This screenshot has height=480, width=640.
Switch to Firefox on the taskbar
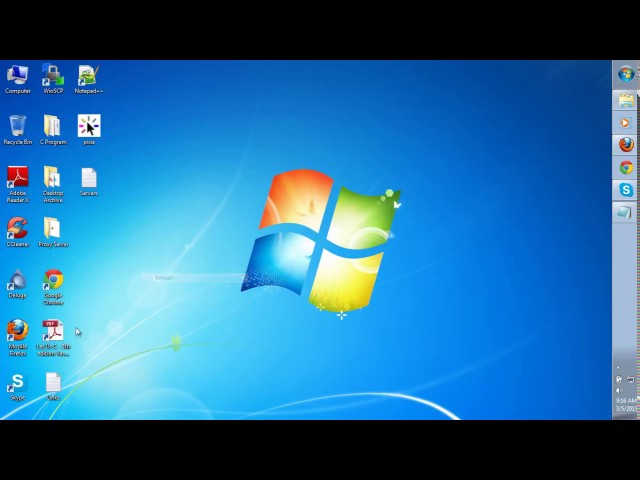click(626, 144)
